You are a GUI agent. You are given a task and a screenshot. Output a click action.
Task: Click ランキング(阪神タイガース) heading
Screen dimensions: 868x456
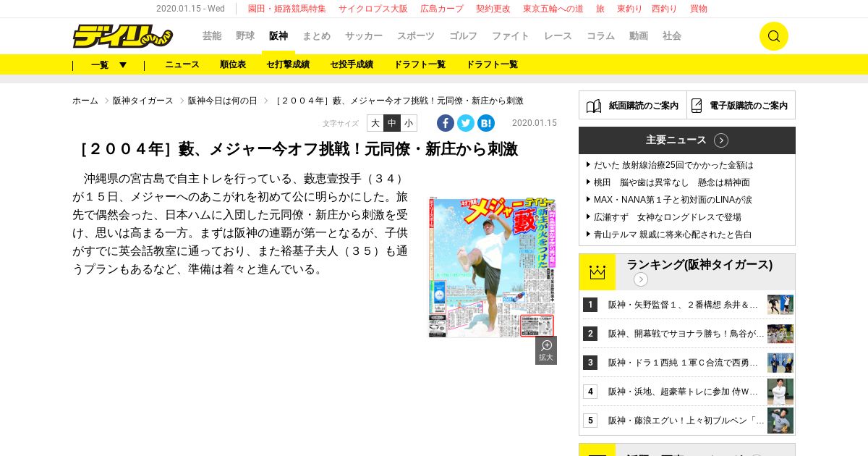tap(699, 264)
